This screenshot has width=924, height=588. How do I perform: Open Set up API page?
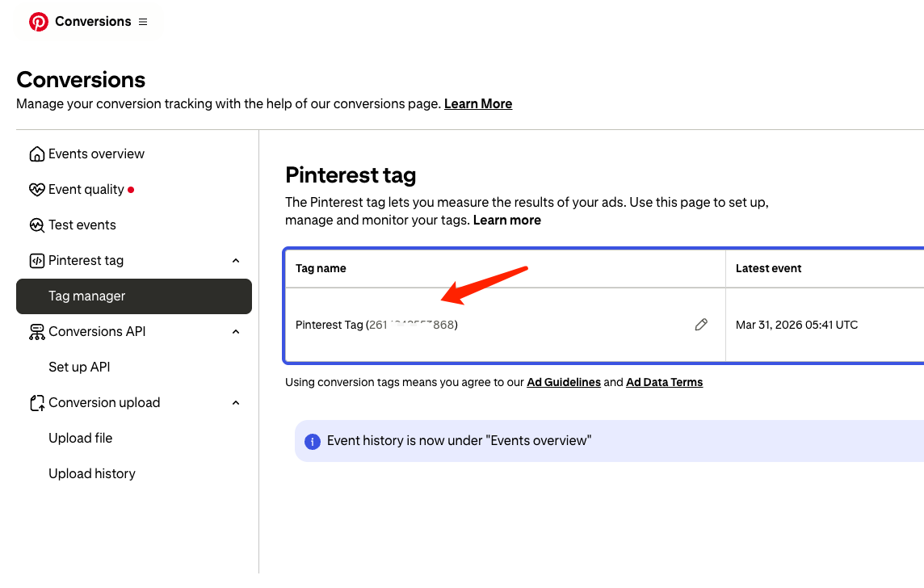[79, 367]
